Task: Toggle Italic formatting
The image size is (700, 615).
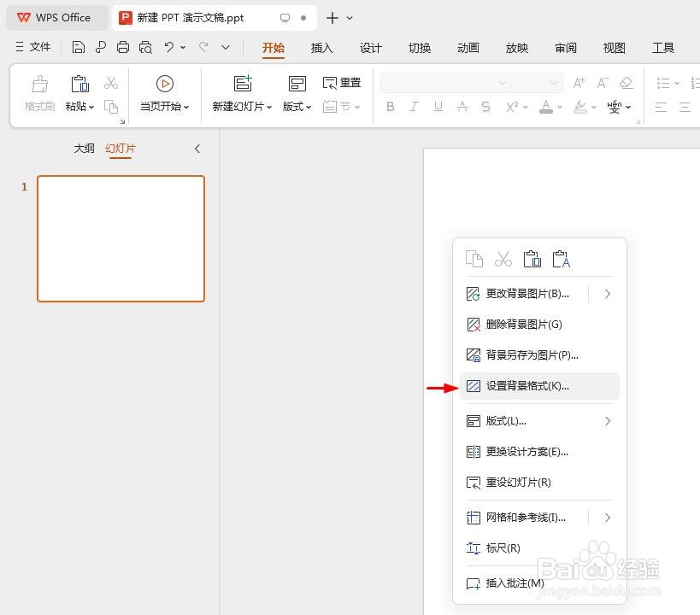Action: [415, 107]
